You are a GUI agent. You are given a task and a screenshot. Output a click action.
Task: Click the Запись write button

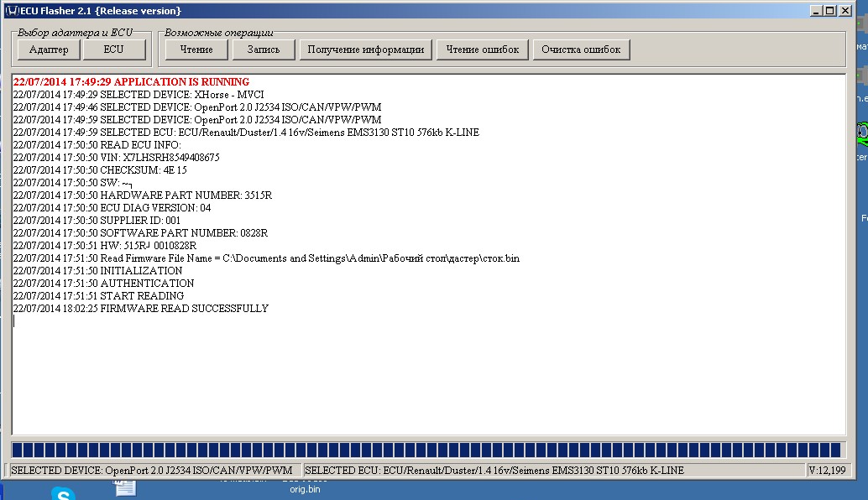point(264,49)
